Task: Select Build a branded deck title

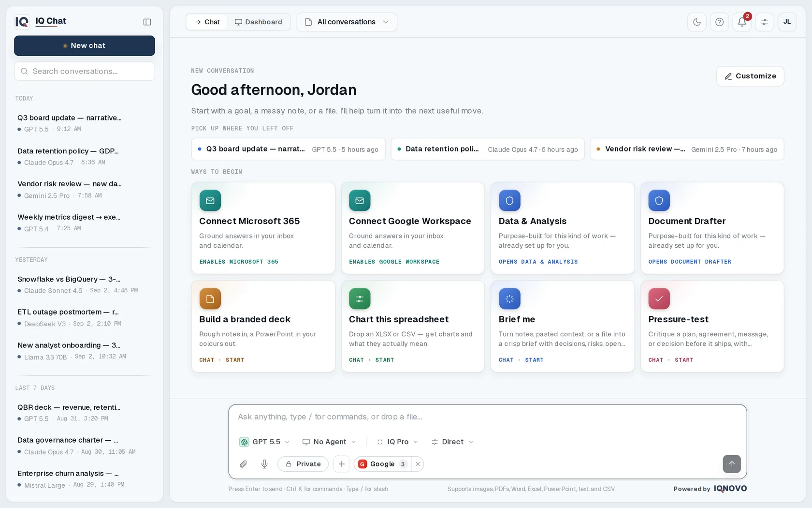Action: (x=245, y=319)
